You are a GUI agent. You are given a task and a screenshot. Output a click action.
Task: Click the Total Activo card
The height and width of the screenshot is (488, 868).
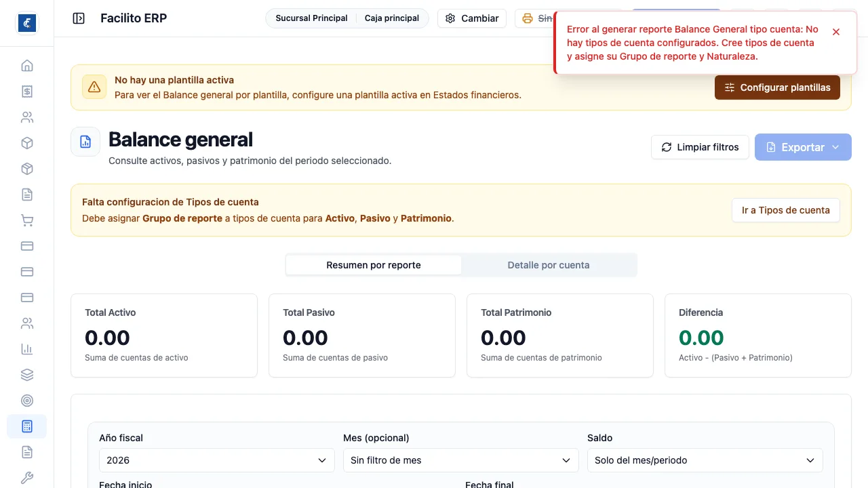click(x=164, y=335)
